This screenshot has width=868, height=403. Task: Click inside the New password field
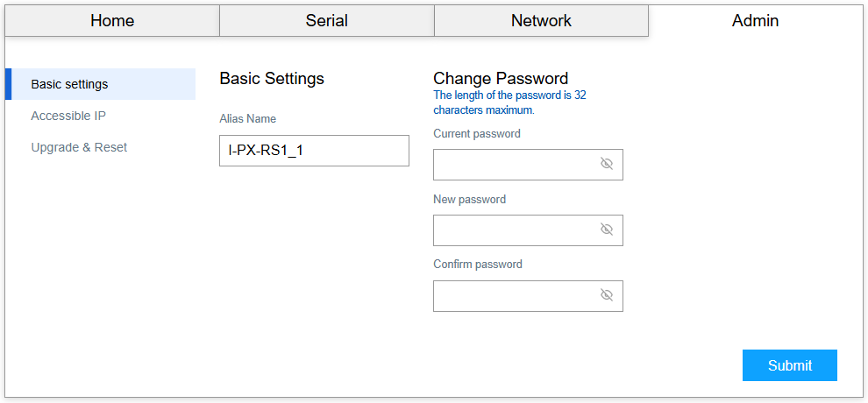[514, 230]
